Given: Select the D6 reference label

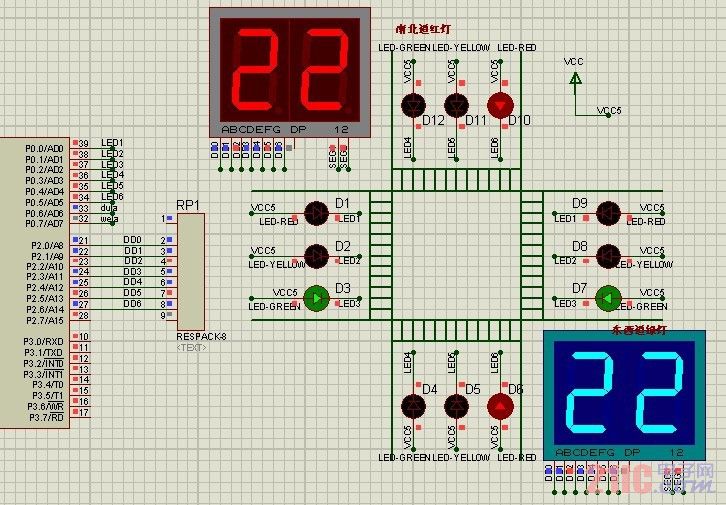Looking at the screenshot, I should pyautogui.click(x=515, y=389).
